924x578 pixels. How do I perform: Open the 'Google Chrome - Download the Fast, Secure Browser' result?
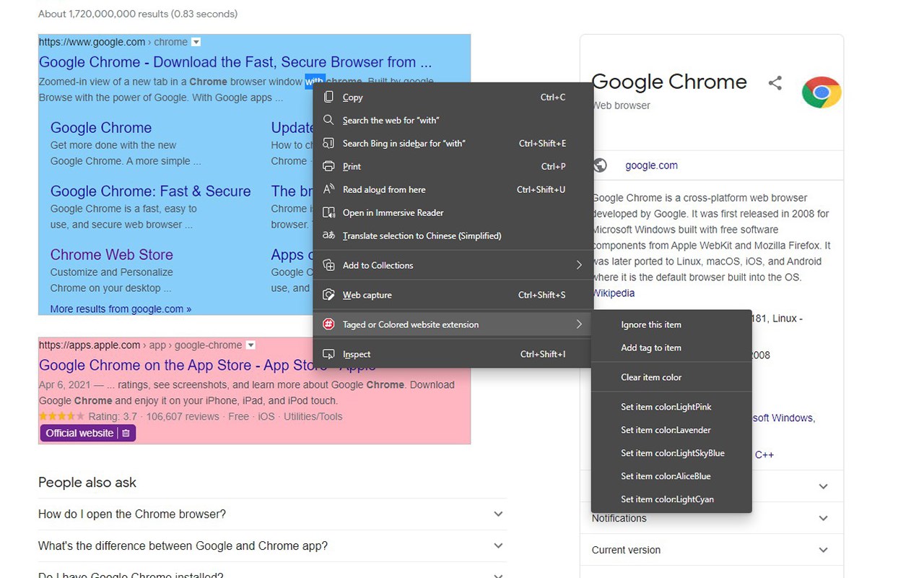(235, 62)
